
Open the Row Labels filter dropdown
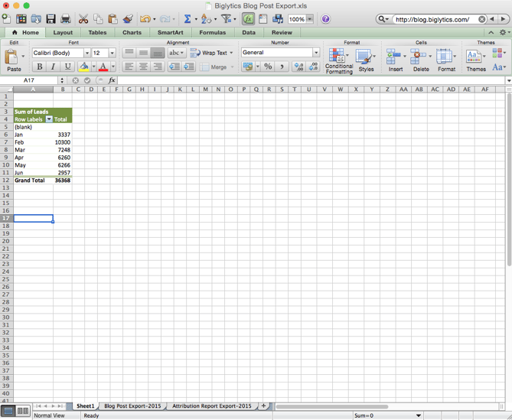click(x=49, y=119)
